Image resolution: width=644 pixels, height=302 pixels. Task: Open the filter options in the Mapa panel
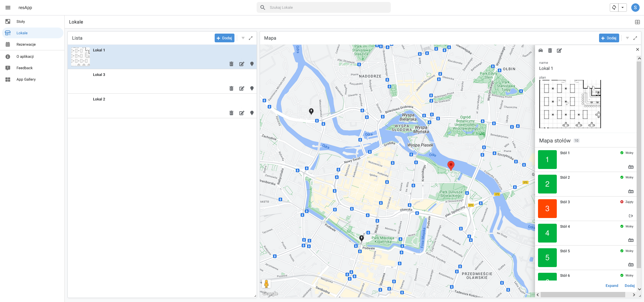627,38
